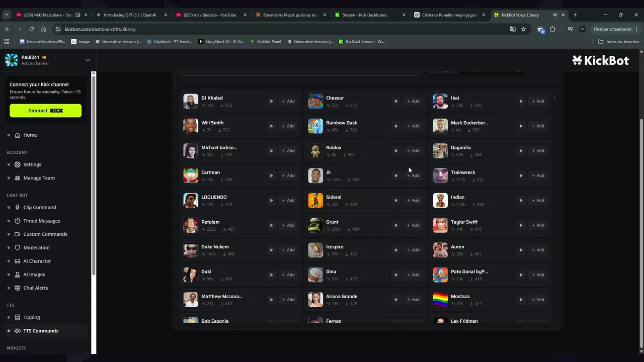Screen dimensions: 644x362
Task: Click the Connect KICK button
Action: [x=45, y=111]
